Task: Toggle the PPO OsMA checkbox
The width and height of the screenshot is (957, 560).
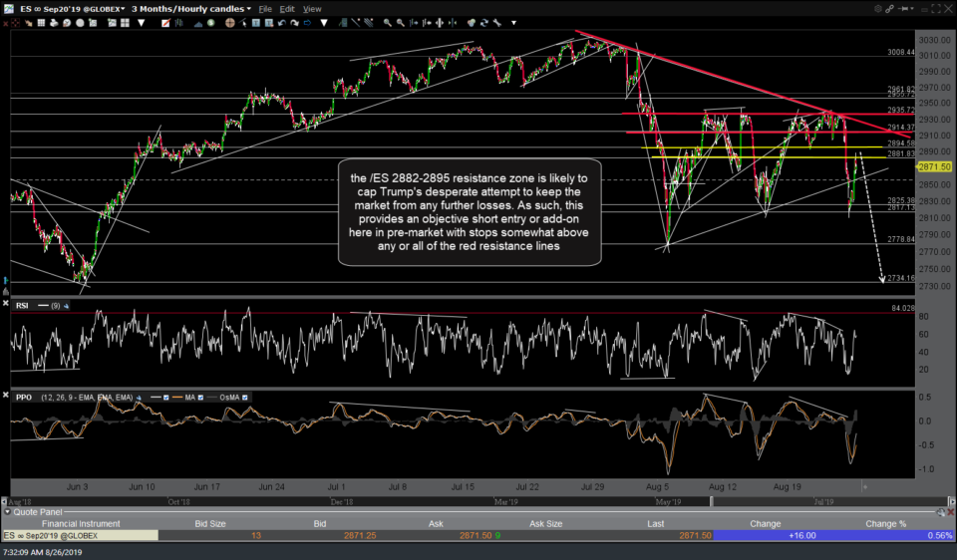Action: (x=245, y=398)
